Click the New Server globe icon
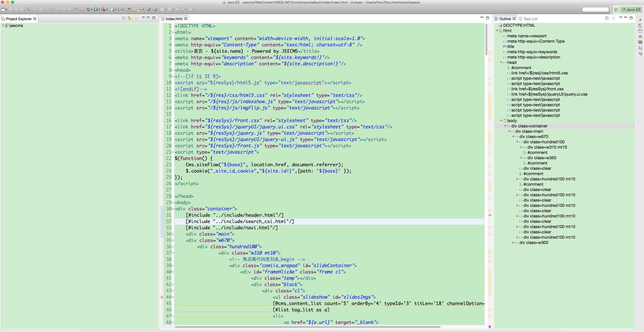The height and width of the screenshot is (332, 644). (112, 10)
